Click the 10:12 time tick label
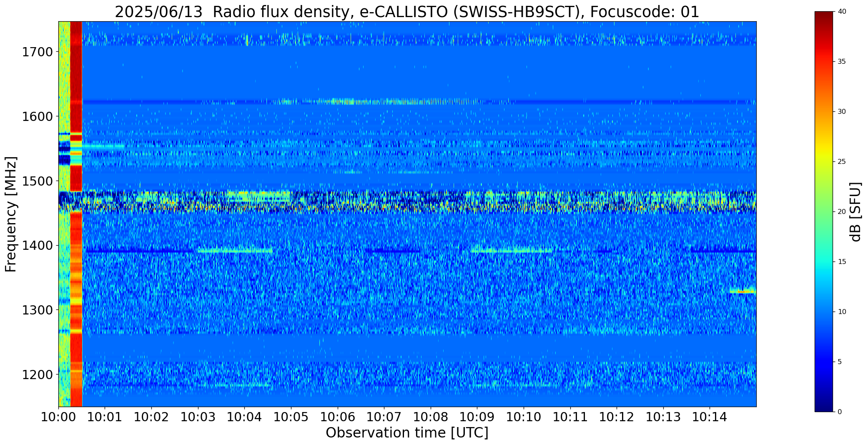This screenshot has height=445, width=868. point(617,417)
